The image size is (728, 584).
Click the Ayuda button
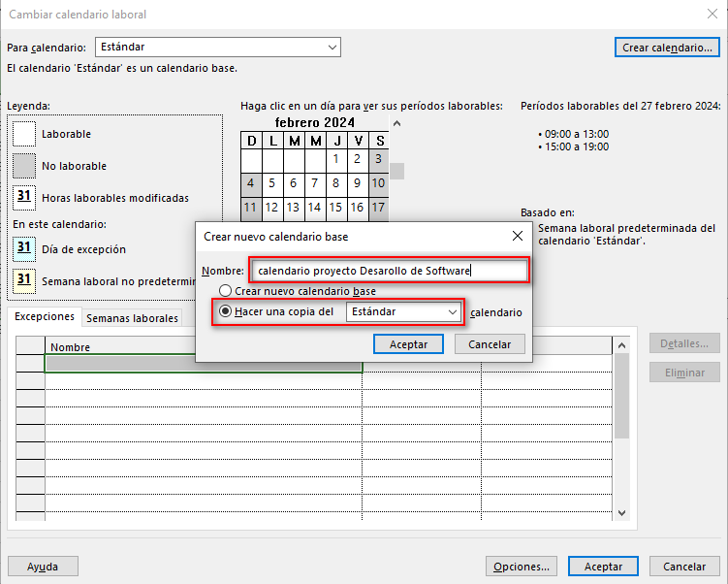click(x=43, y=567)
